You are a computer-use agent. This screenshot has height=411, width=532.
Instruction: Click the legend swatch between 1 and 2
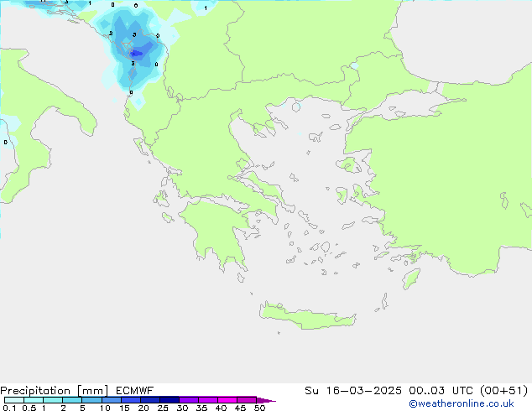pyautogui.click(x=53, y=400)
